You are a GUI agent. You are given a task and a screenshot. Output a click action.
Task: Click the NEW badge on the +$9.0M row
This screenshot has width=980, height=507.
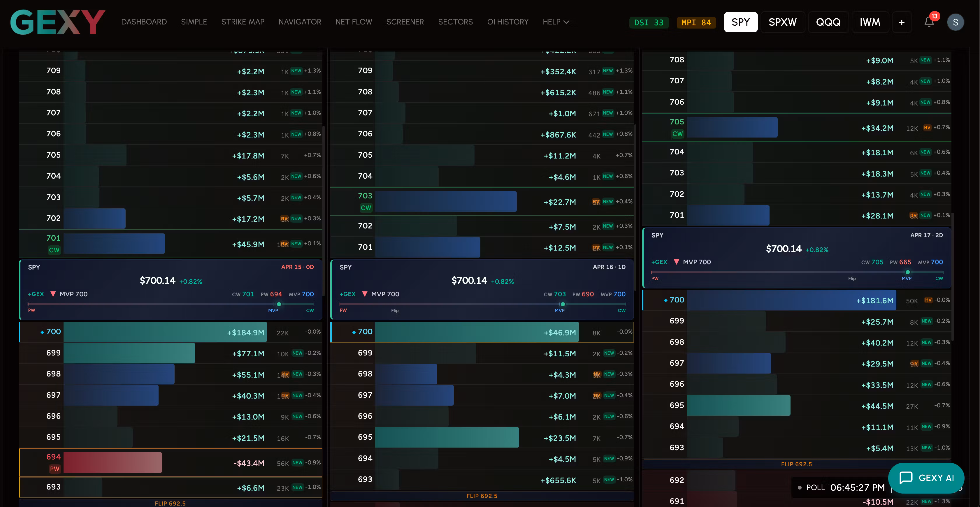click(x=925, y=60)
